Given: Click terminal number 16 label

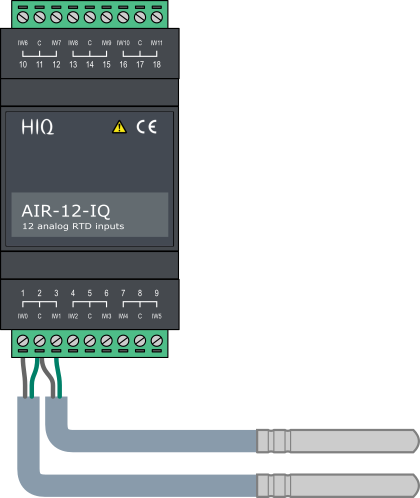Looking at the screenshot, I should [x=123, y=64].
